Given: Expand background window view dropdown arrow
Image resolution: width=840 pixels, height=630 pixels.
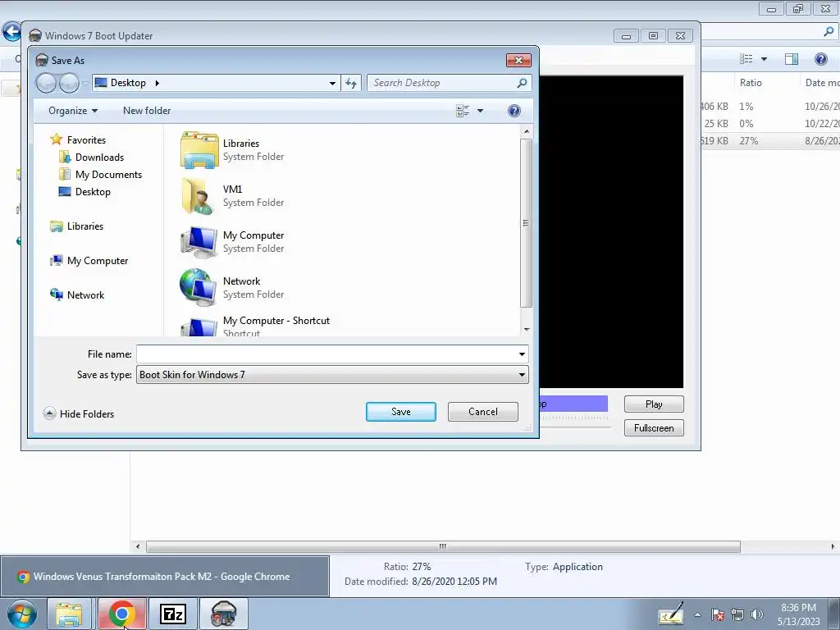Looking at the screenshot, I should pos(764,59).
